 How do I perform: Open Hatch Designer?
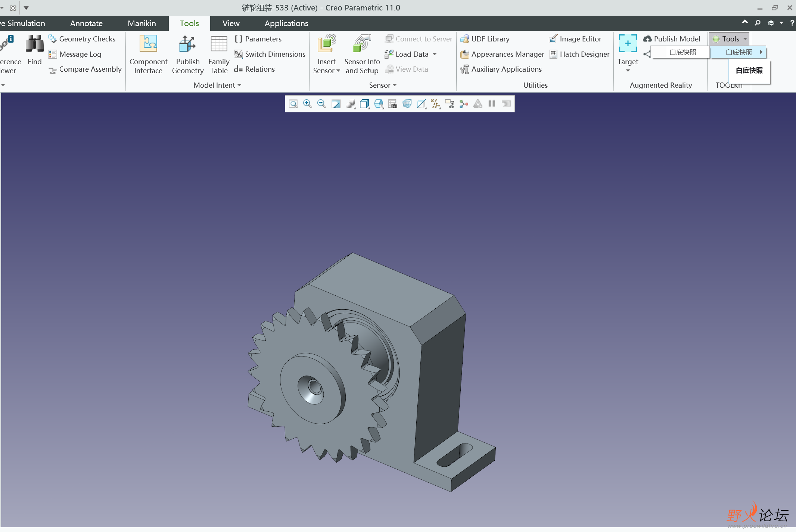(x=579, y=54)
